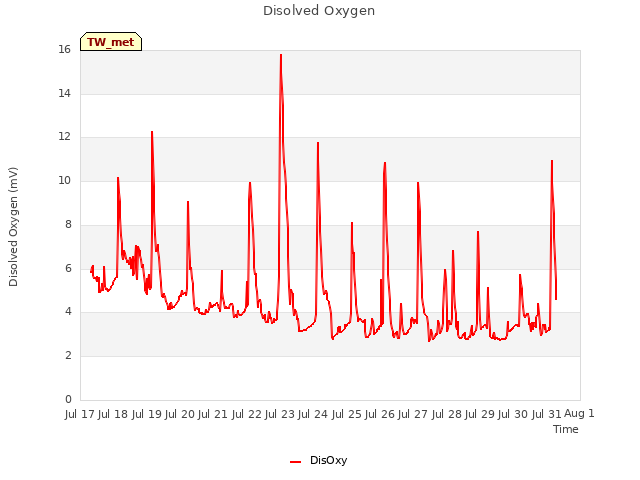The width and height of the screenshot is (640, 480).
Task: Click the Jul 28 tick label
Action: point(446,414)
